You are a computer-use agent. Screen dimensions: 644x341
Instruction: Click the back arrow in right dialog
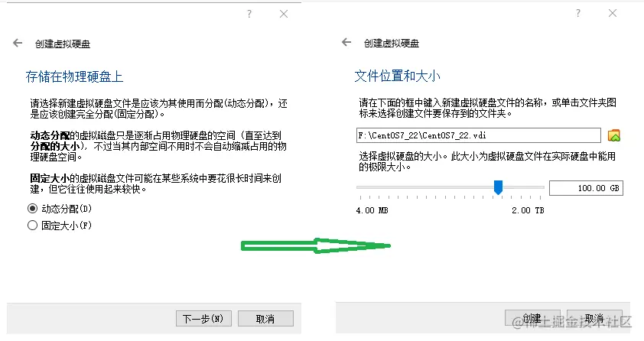click(x=346, y=42)
